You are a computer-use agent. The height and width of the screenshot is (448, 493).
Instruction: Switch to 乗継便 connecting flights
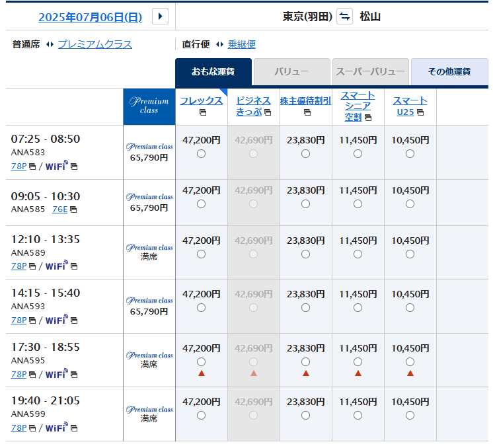[x=241, y=44]
